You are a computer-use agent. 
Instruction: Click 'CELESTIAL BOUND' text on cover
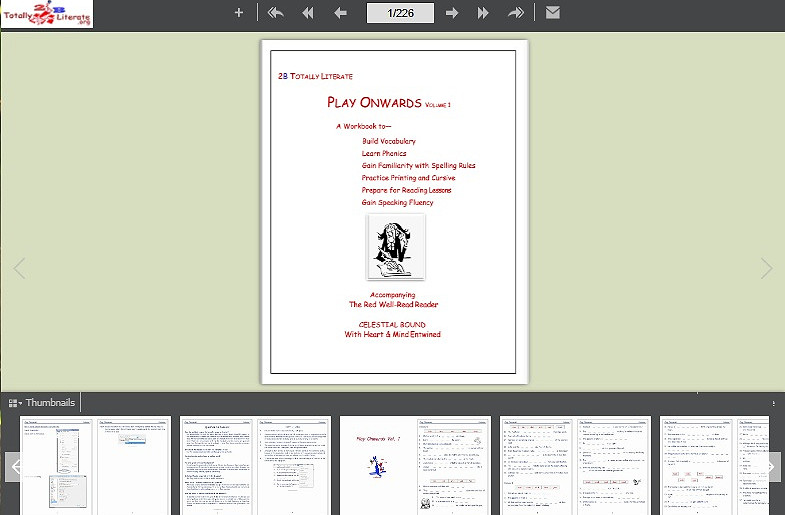(392, 324)
